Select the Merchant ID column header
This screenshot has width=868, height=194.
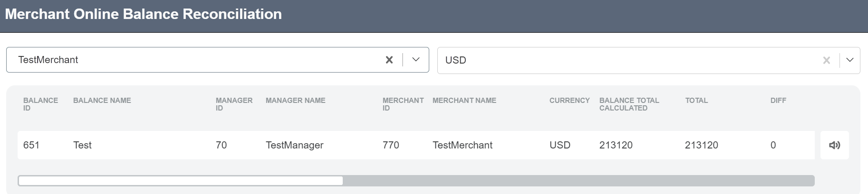[403, 104]
